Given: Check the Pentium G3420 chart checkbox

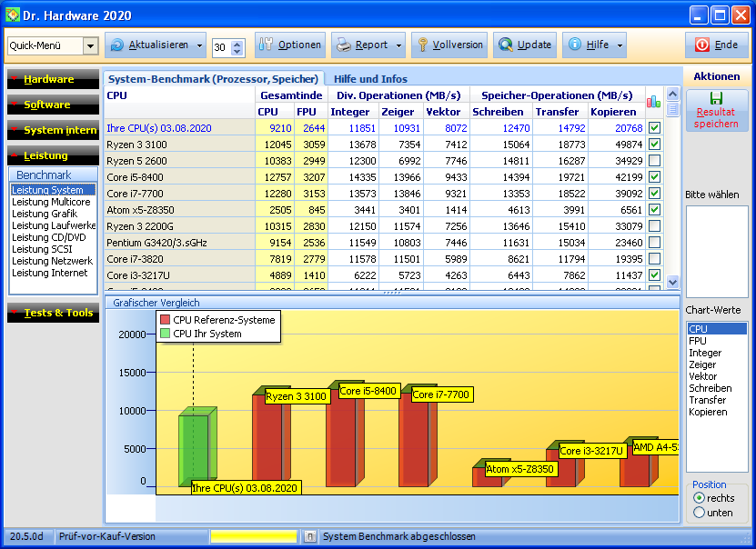Looking at the screenshot, I should (654, 243).
